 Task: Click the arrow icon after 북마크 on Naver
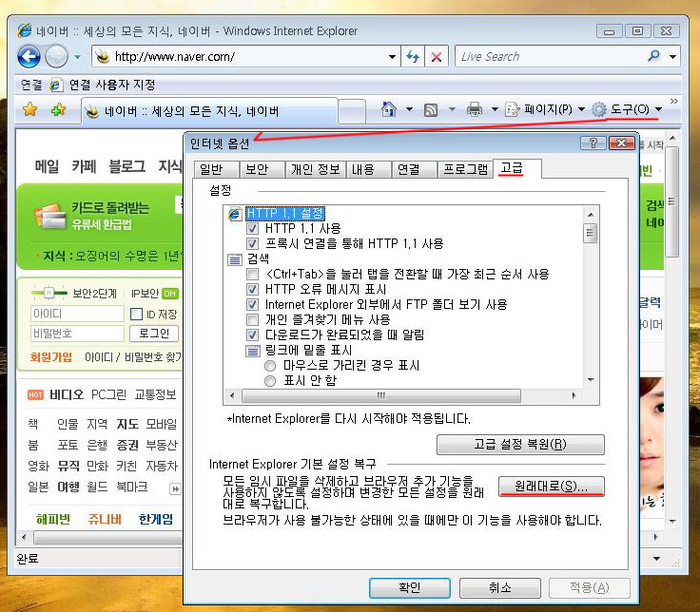(175, 488)
